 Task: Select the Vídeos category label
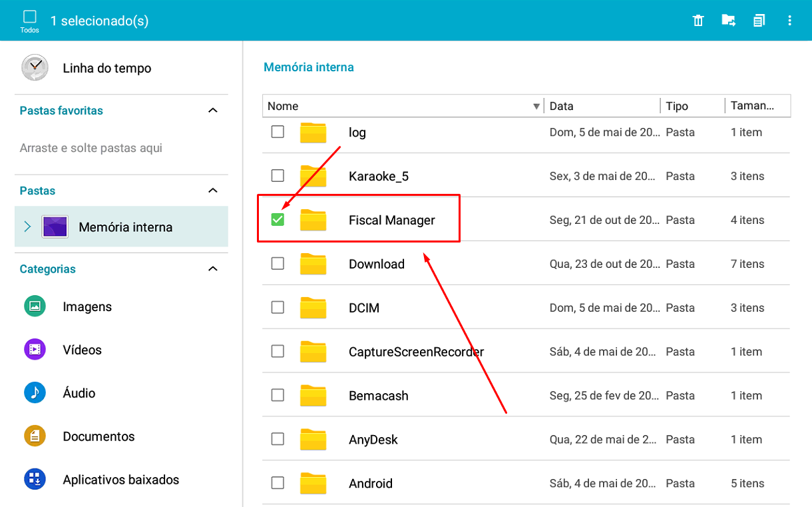[x=83, y=350]
